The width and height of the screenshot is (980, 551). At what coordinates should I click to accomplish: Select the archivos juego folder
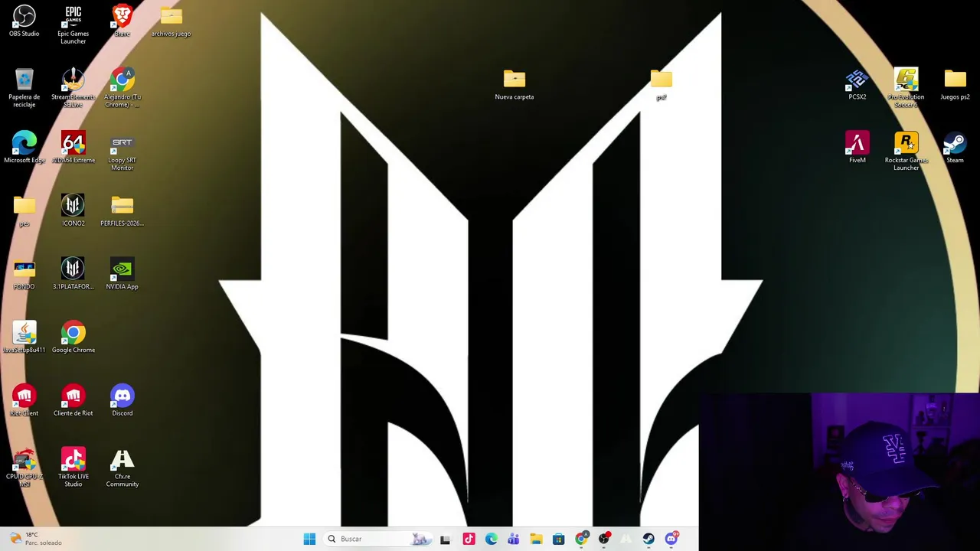click(171, 21)
